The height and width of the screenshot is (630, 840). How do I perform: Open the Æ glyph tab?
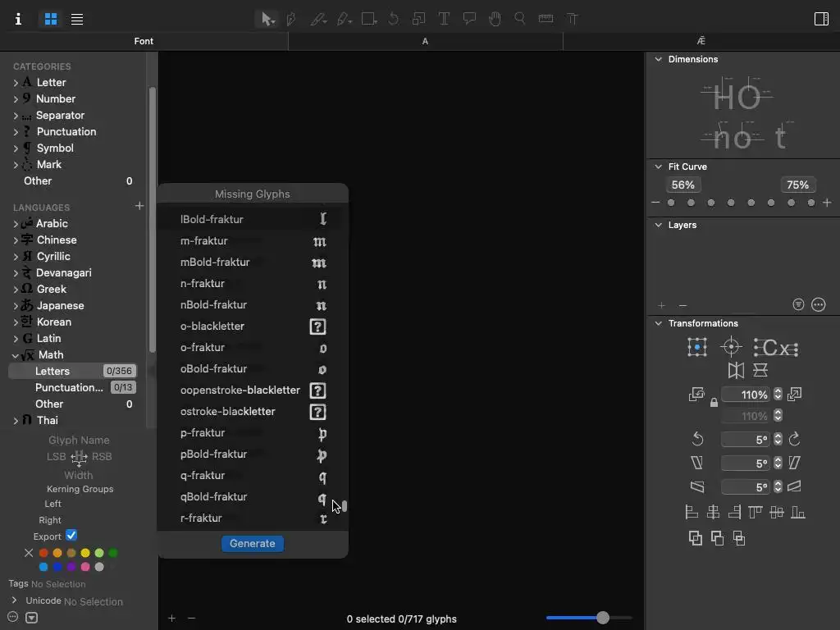(701, 41)
